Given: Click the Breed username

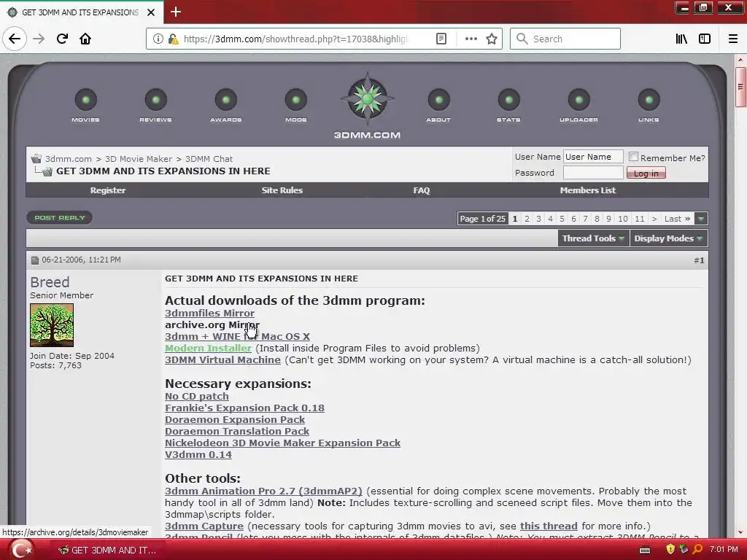Looking at the screenshot, I should [50, 282].
